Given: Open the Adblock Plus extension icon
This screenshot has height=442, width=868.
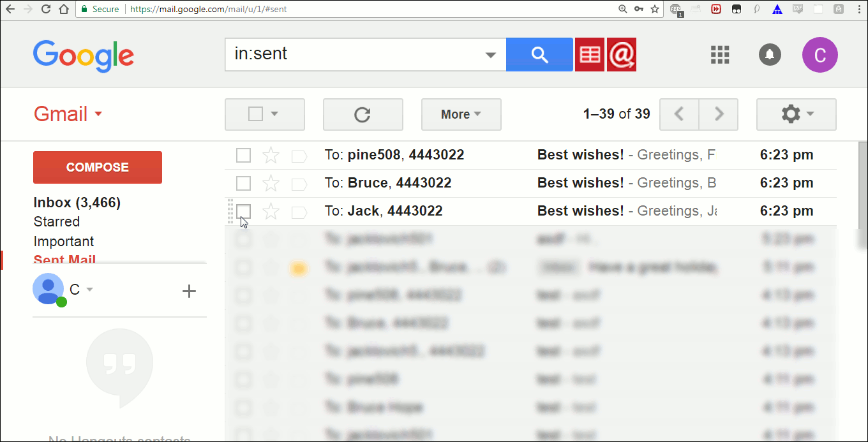Looking at the screenshot, I should [x=675, y=9].
